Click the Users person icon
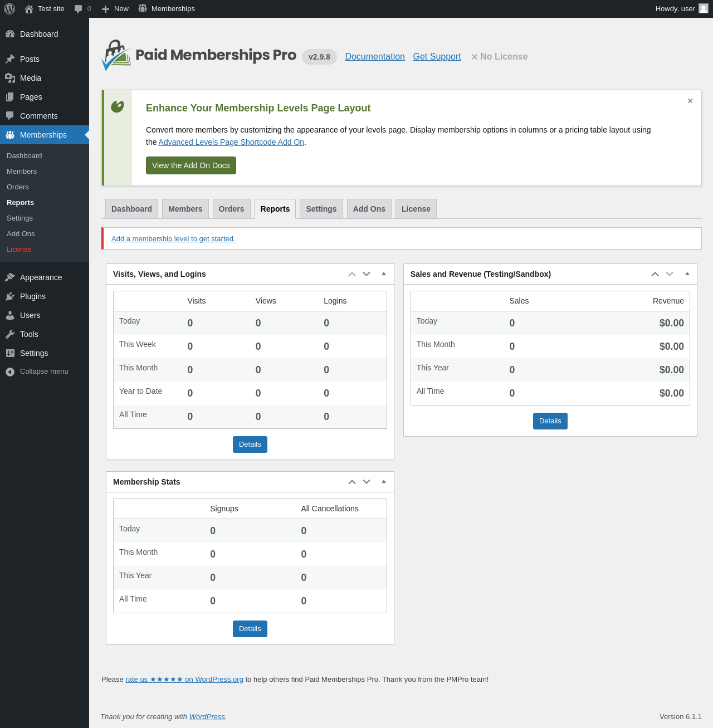 [10, 315]
